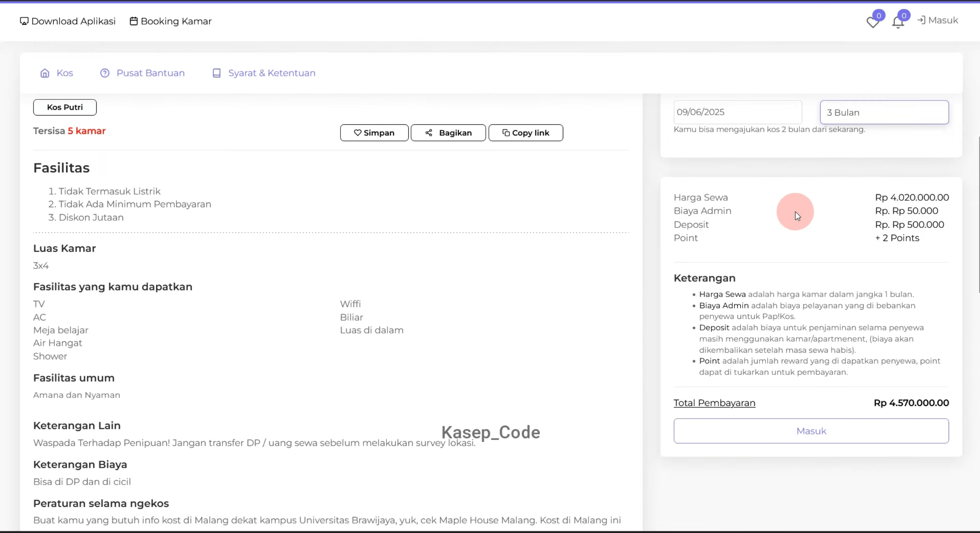Click the Masuk login link in header
The height and width of the screenshot is (533, 980).
tap(937, 20)
